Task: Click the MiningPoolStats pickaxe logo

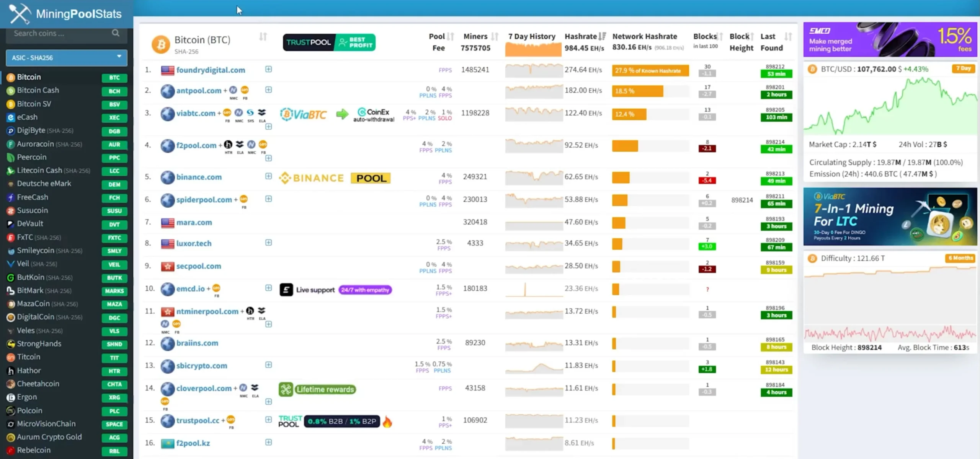Action: (20, 14)
